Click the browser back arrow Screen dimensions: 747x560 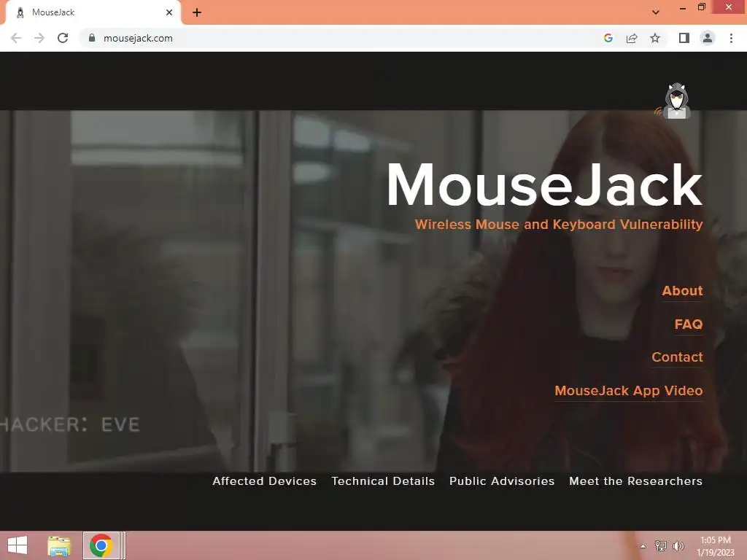(x=16, y=38)
